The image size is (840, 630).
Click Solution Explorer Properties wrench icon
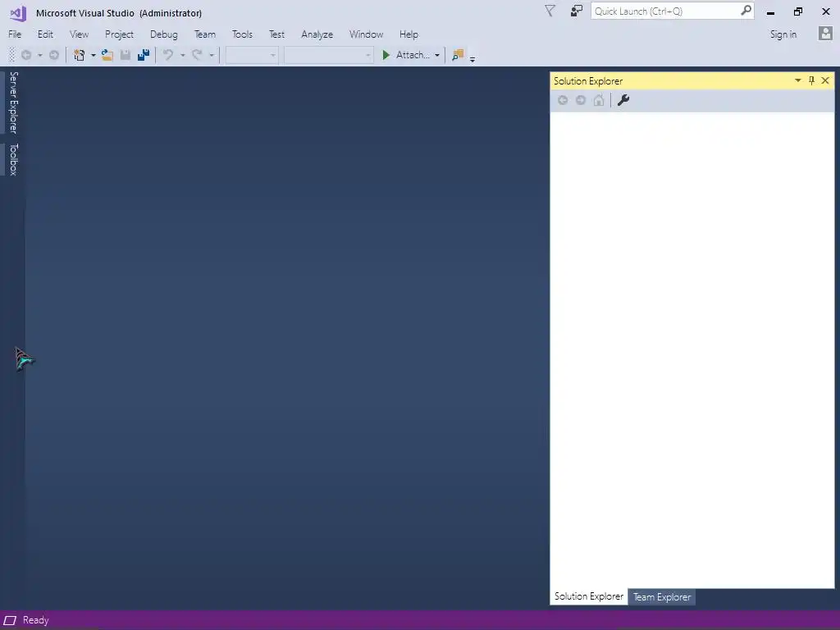(x=623, y=100)
